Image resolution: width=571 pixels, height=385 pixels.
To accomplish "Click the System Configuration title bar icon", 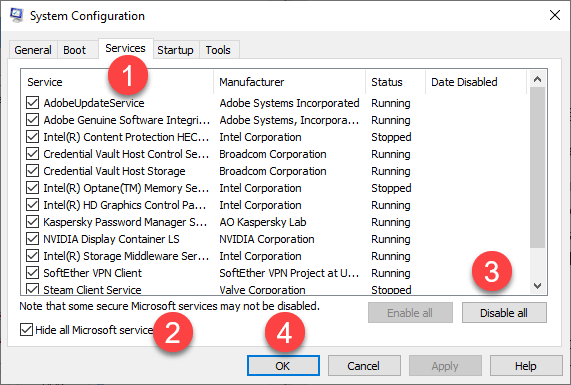I will coord(17,15).
